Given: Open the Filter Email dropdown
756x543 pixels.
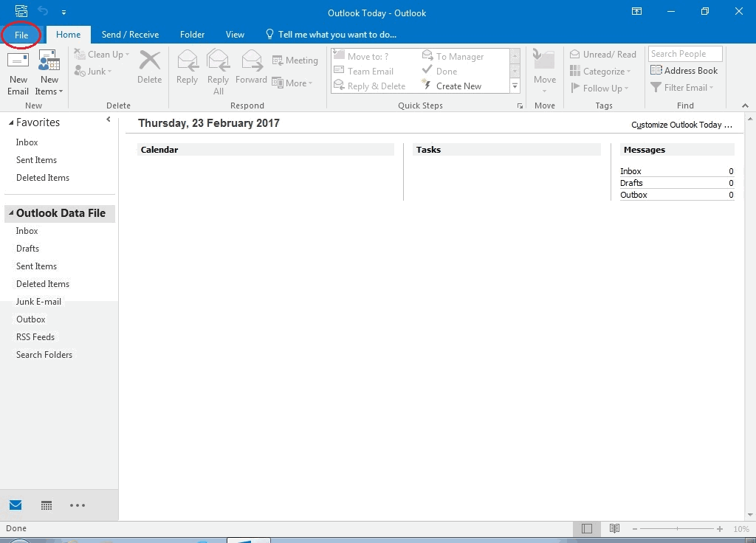Looking at the screenshot, I should coord(681,88).
